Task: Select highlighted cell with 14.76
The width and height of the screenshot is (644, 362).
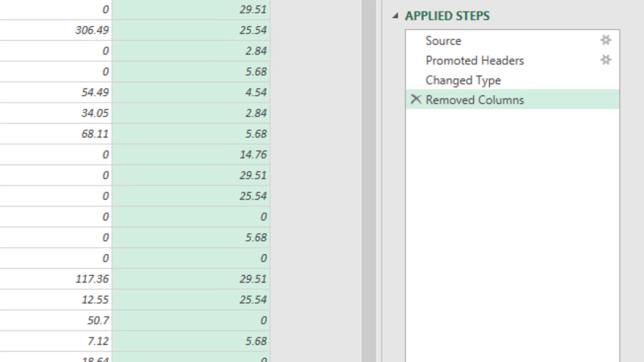Action: [x=253, y=155]
